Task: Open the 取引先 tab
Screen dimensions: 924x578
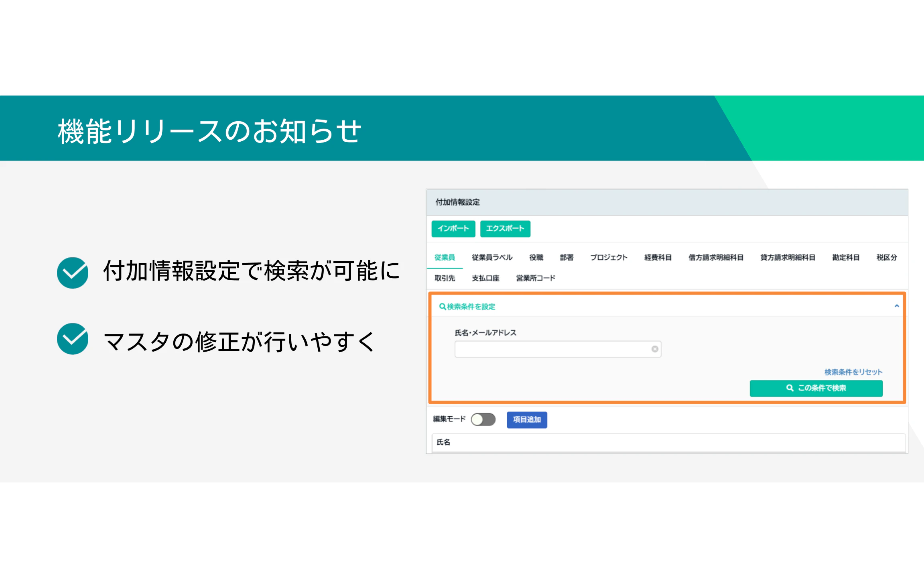Action: tap(445, 278)
